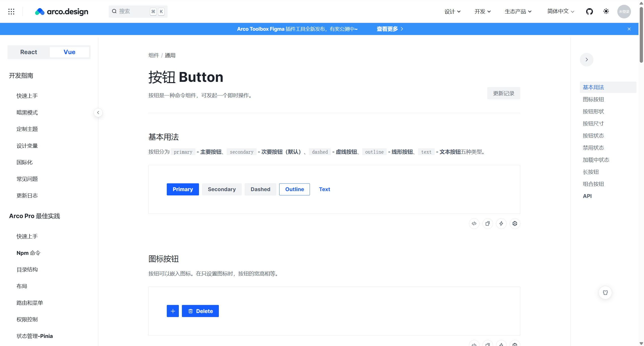Image resolution: width=644 pixels, height=346 pixels.
Task: Open basic demo in lightning playground
Action: 501,224
